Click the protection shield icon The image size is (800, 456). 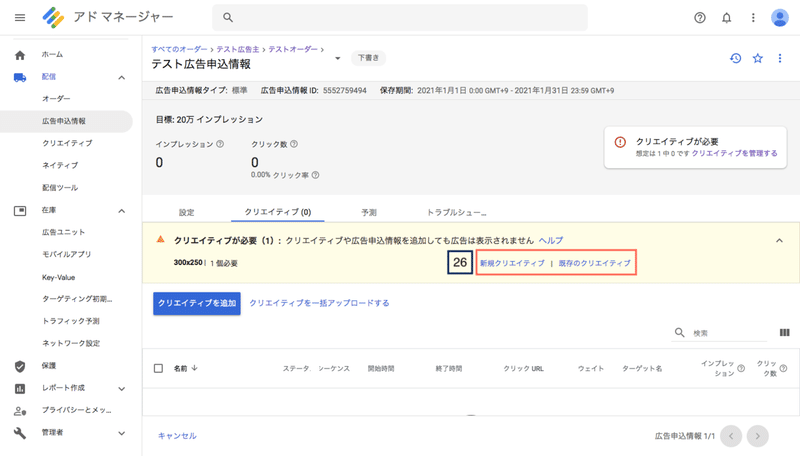[x=20, y=366]
